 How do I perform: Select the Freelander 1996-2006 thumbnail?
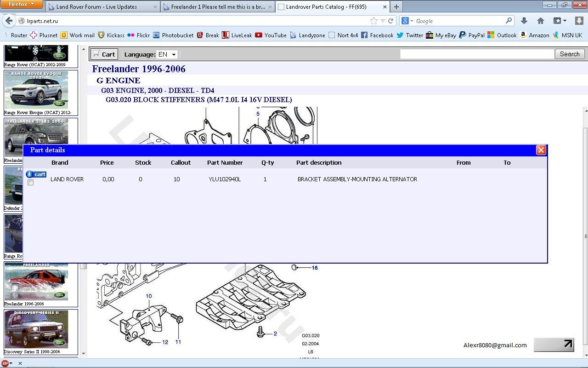[36, 282]
